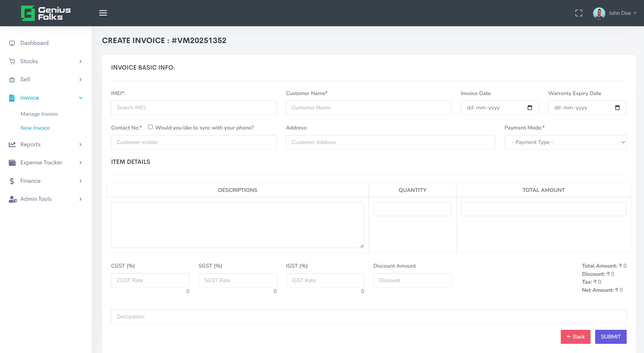Toggle the hamburger menu to collapse sidebar
The width and height of the screenshot is (644, 353).
pos(103,13)
